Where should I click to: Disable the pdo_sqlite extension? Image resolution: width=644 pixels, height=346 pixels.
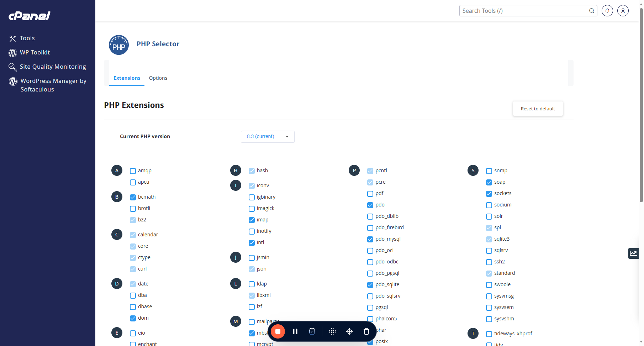click(x=370, y=285)
